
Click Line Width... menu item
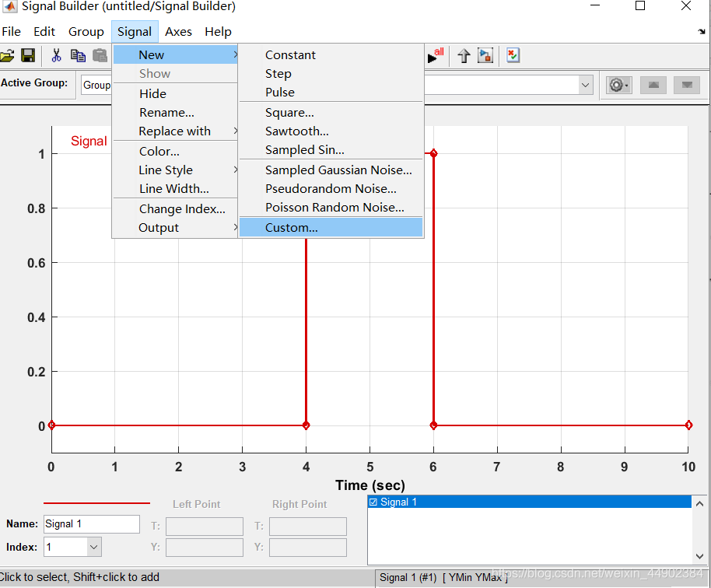click(175, 188)
